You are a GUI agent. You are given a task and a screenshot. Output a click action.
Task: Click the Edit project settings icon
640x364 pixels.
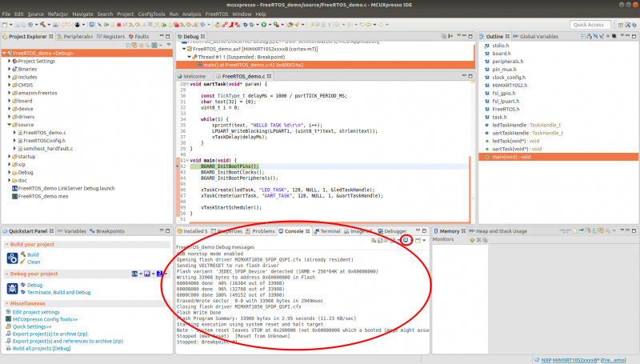coord(9,311)
